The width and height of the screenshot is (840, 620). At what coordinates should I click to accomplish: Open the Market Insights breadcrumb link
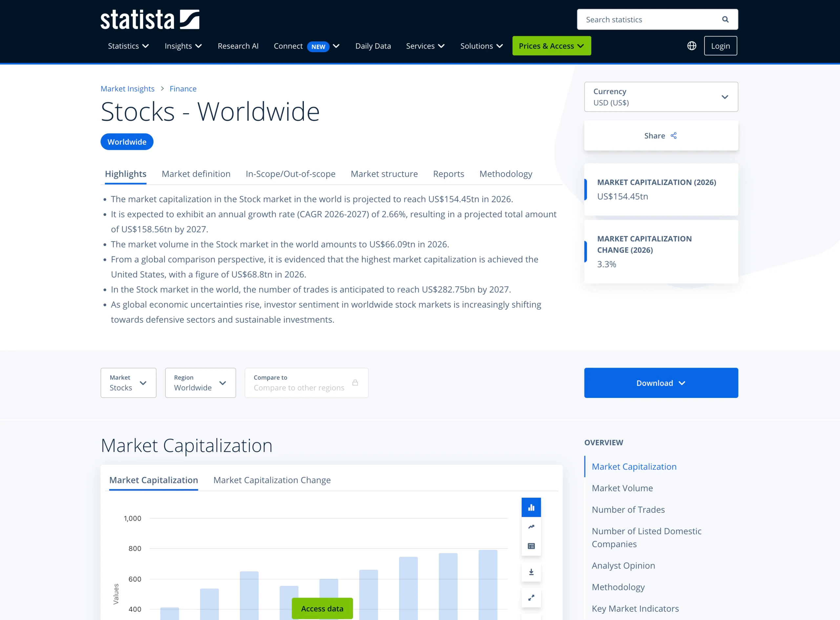click(x=127, y=89)
